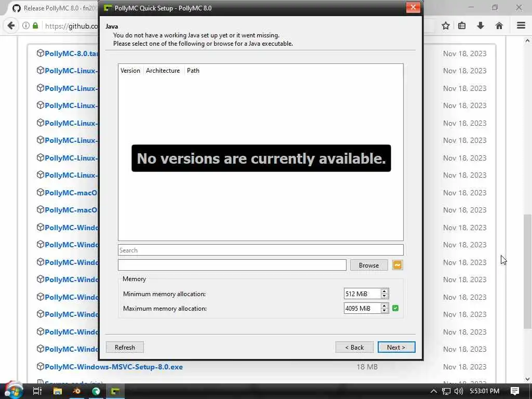Close the PollyMC Quick Setup dialog
Viewport: 532px width, 399px height.
413,7
